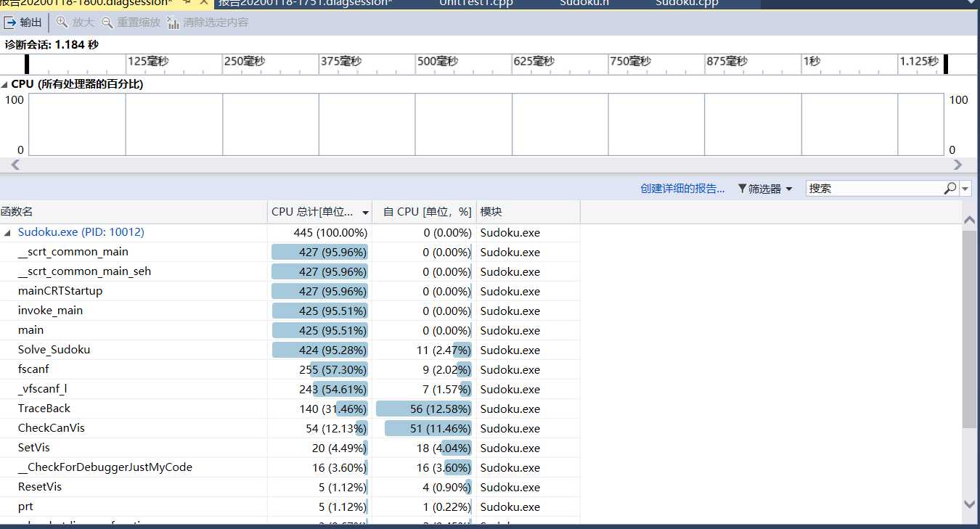Select the fscanf function row
Screen dimensions: 980x529
(290, 370)
